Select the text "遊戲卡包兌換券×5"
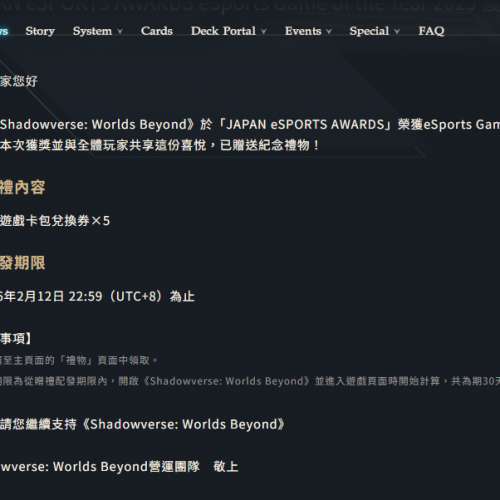This screenshot has height=500, width=500. tap(55, 221)
